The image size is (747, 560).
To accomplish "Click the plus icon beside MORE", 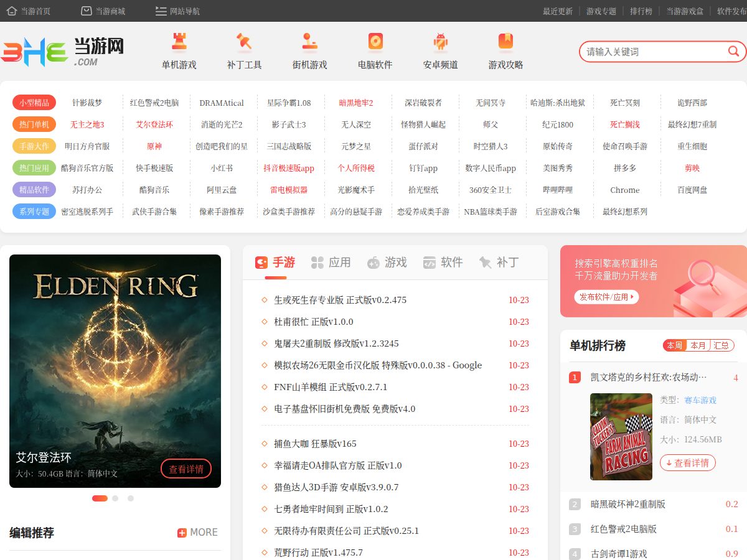I will (x=182, y=533).
